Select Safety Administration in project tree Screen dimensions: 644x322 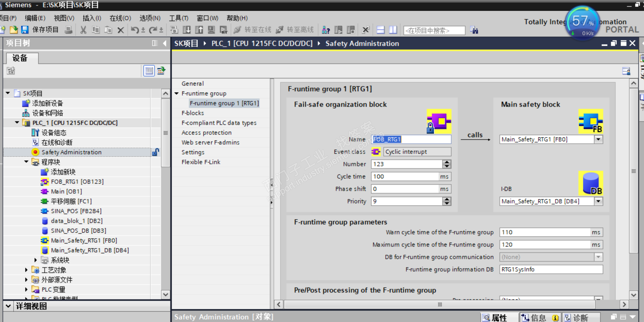(x=72, y=152)
